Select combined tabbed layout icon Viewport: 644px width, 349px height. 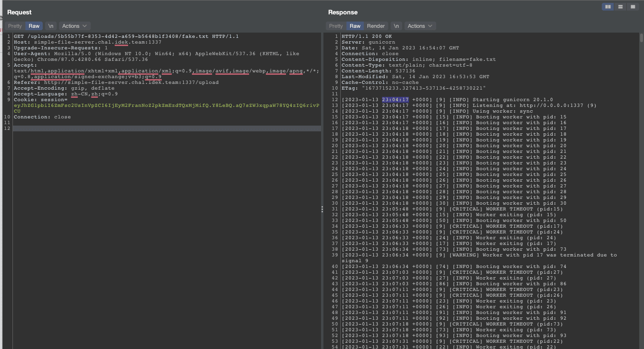coord(632,7)
